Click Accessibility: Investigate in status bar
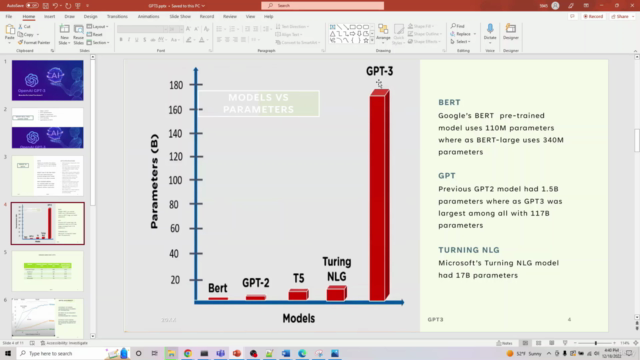640x360 pixels. pos(64,343)
